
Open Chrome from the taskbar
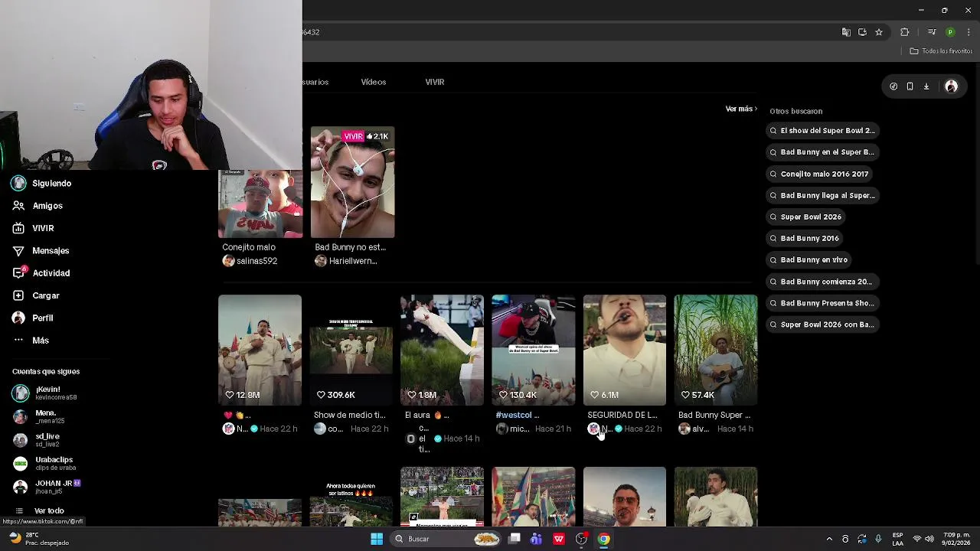[604, 539]
